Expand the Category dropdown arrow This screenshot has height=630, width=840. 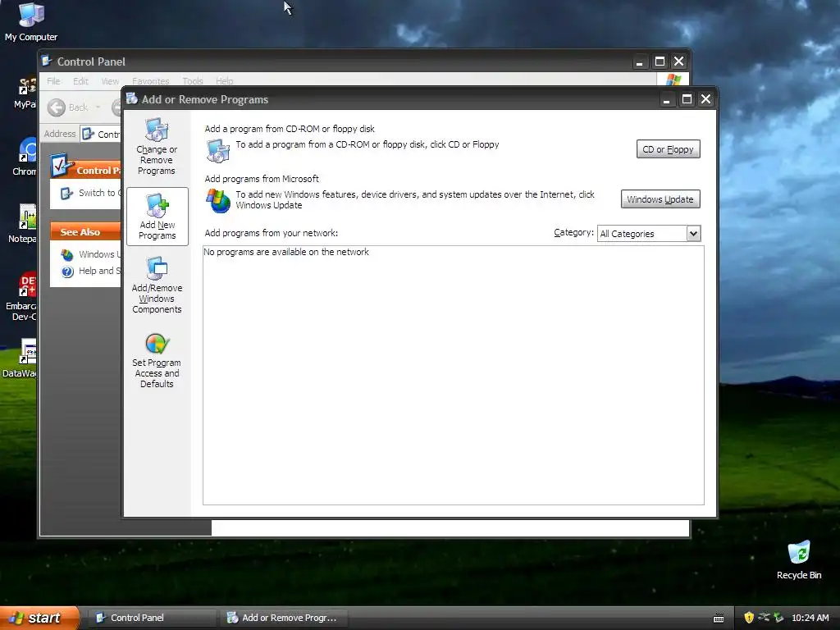pos(693,234)
